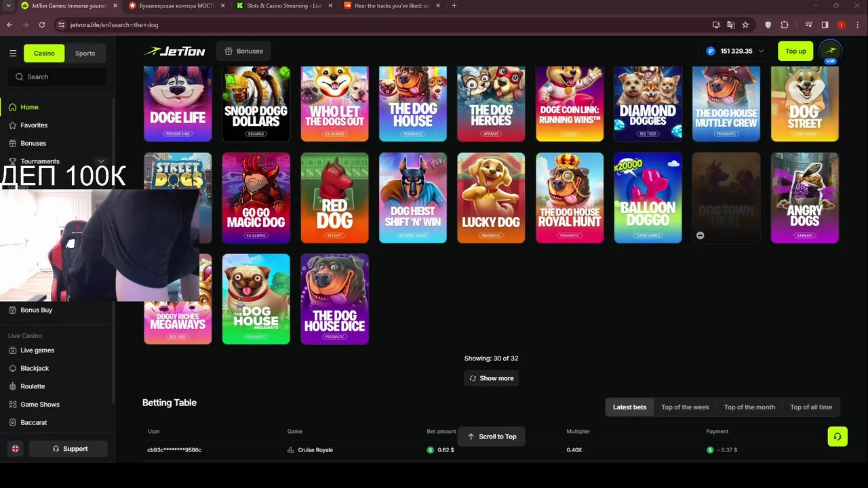
Task: Click the Show more button
Action: 492,378
